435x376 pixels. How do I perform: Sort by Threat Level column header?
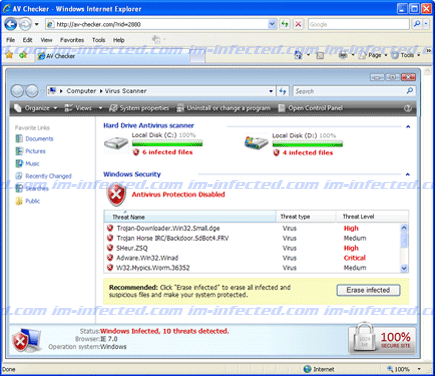(x=372, y=217)
